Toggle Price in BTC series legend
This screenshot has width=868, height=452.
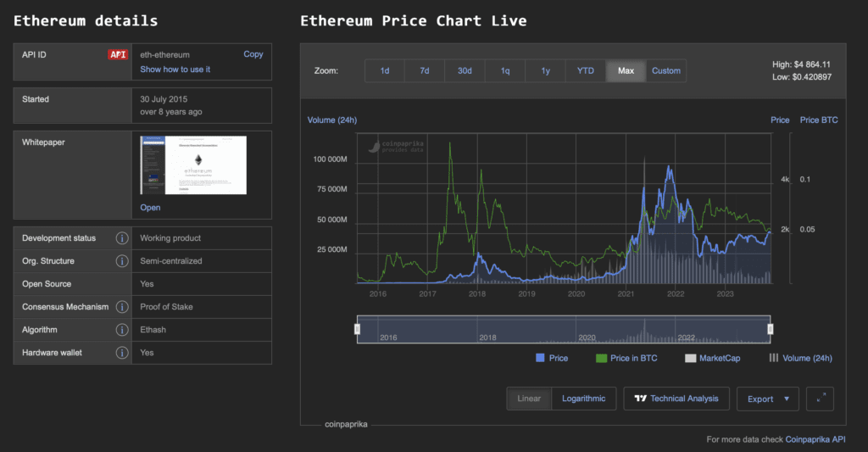pyautogui.click(x=626, y=359)
